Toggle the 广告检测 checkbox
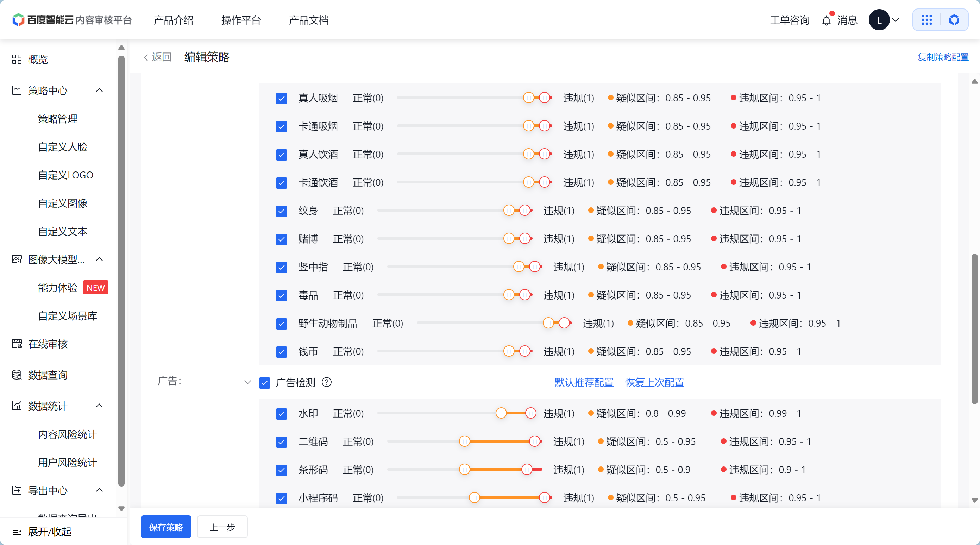The width and height of the screenshot is (980, 545). coord(265,382)
